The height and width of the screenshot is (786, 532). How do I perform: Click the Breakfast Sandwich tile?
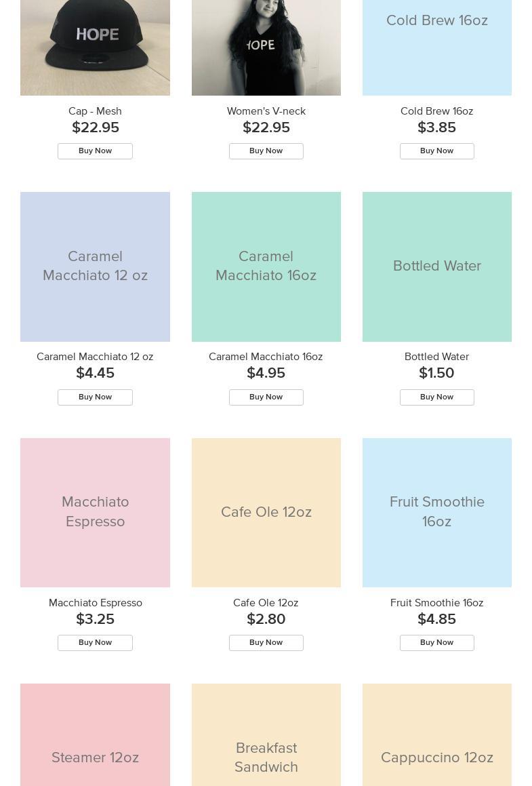coord(266,736)
